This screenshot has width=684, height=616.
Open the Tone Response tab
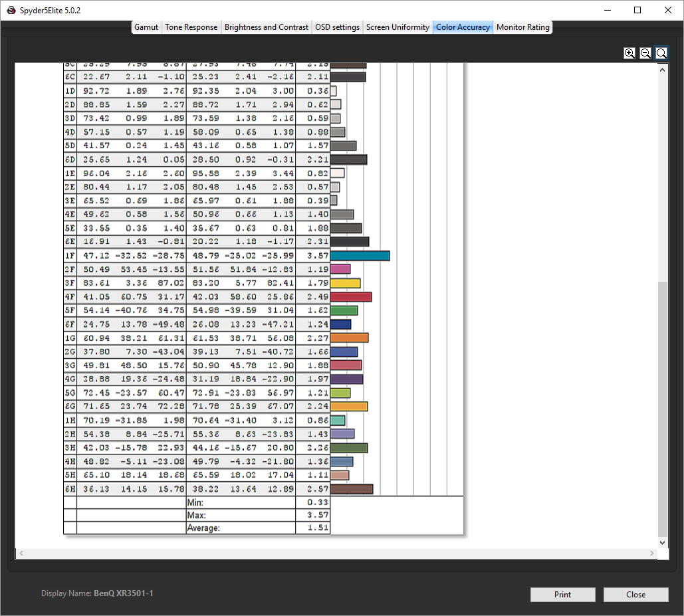click(191, 27)
